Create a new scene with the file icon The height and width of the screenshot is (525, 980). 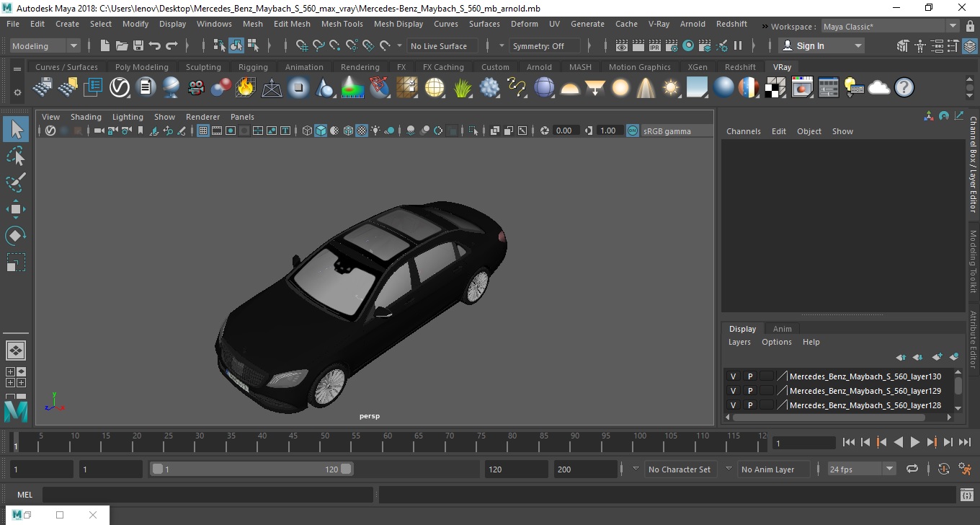[x=105, y=45]
